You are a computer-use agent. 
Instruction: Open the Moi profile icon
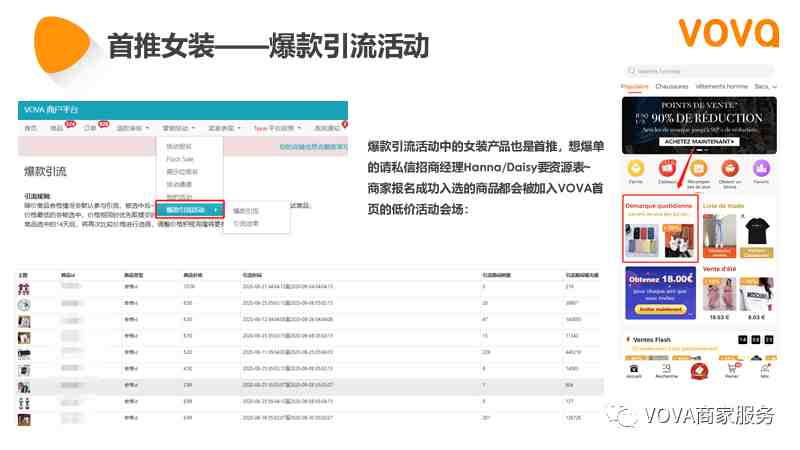coord(764,371)
